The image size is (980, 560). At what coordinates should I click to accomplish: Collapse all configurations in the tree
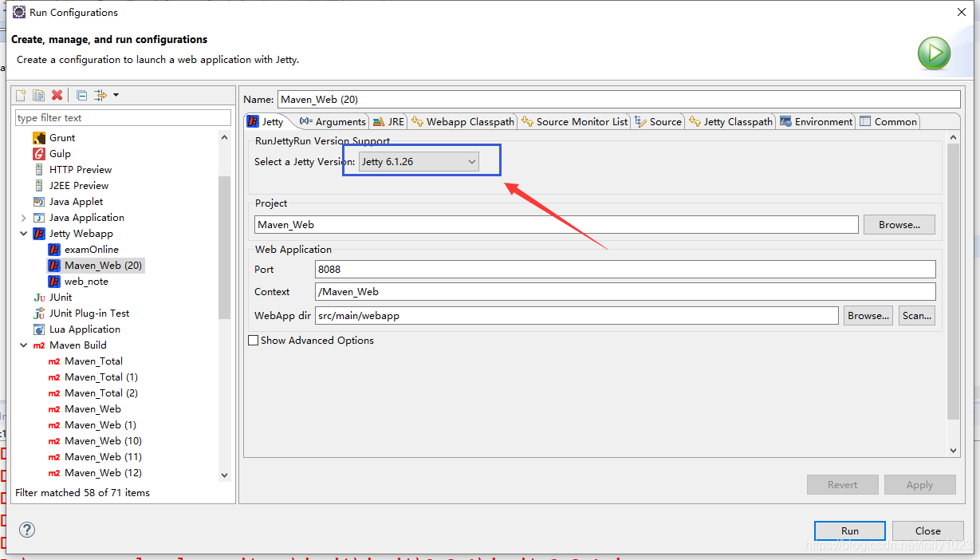[81, 95]
